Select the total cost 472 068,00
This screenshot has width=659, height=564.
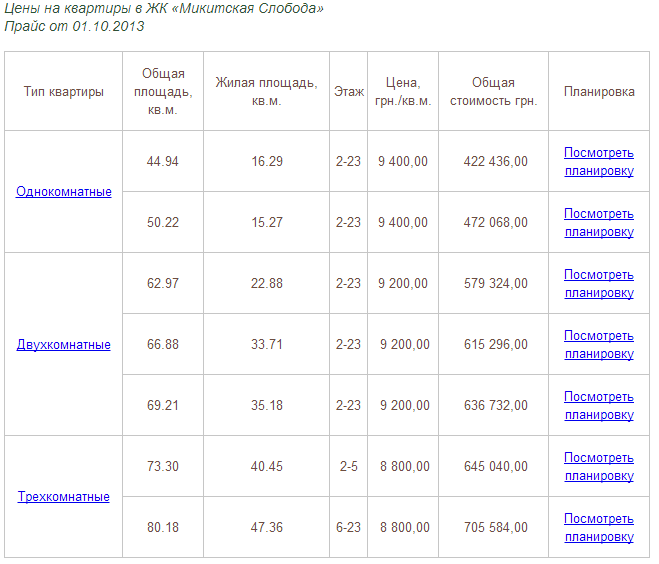click(x=496, y=222)
